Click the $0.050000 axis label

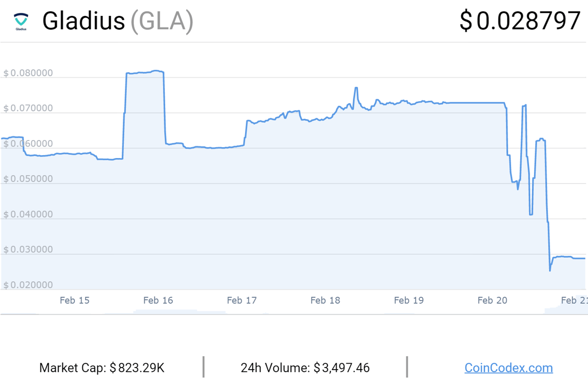tap(28, 179)
